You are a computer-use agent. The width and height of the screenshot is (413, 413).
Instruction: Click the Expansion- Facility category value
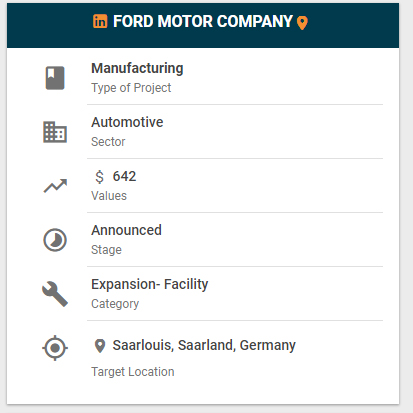click(150, 284)
